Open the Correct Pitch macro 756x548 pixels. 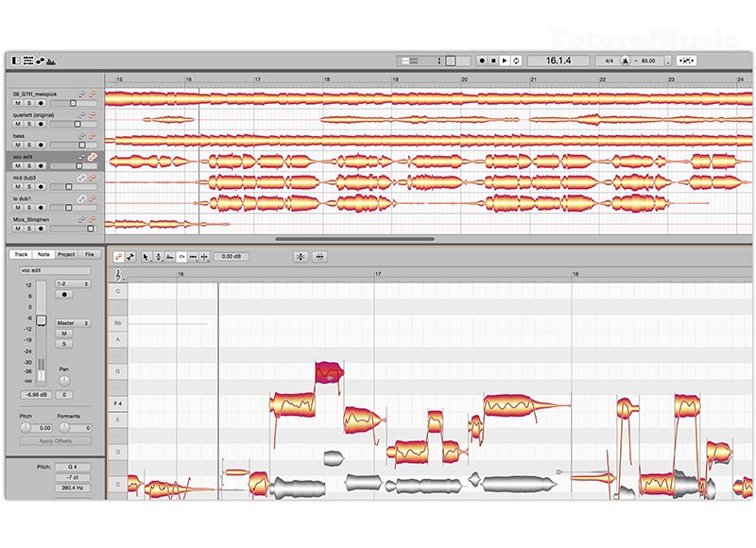301,257
